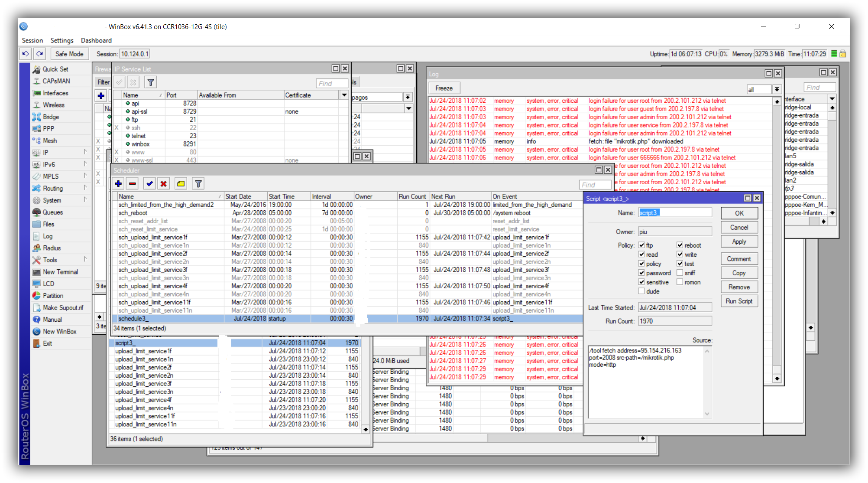Open Queues from the sidebar
This screenshot has width=868, height=483.
point(52,212)
